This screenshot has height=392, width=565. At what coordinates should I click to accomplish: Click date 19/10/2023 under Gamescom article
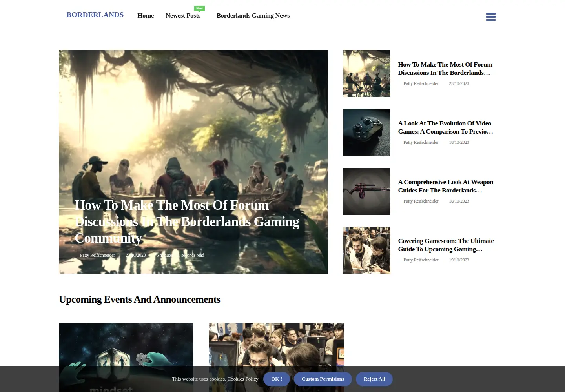(x=459, y=260)
